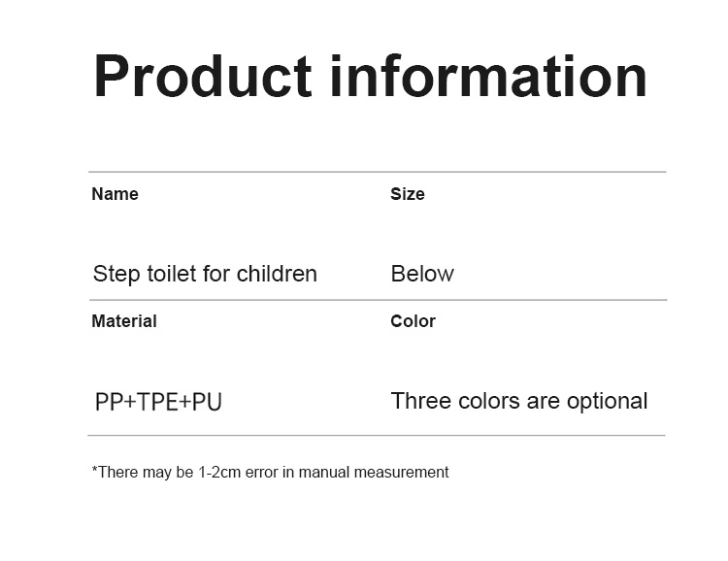Click the manual measurement error footnote
Image resolution: width=728 pixels, height=561 pixels.
270,473
